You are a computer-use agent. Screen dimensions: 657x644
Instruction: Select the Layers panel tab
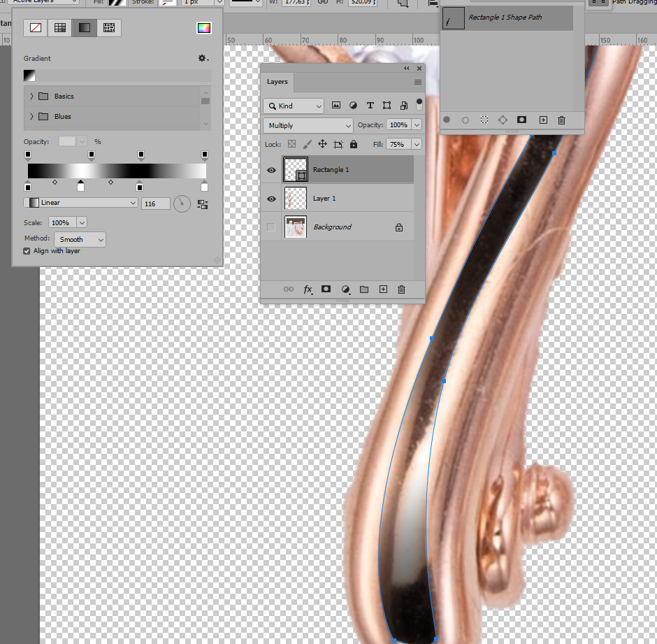click(x=277, y=82)
